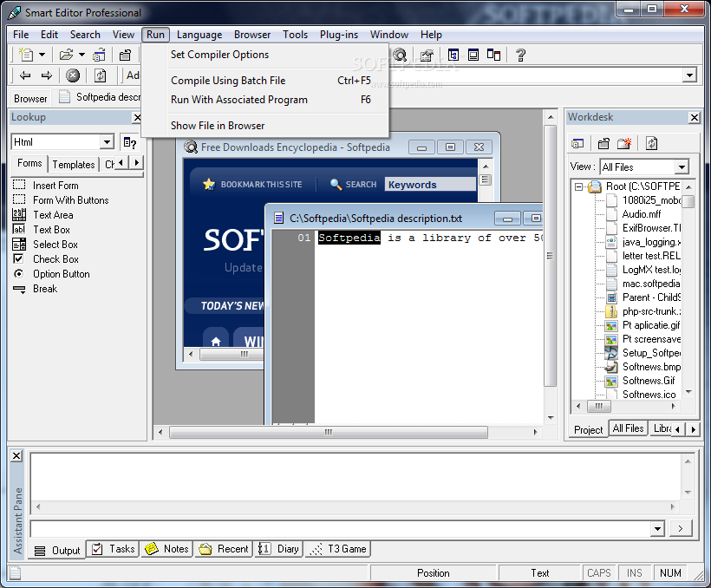Click the properties chart icon in toolbar
The height and width of the screenshot is (588, 711).
(427, 56)
